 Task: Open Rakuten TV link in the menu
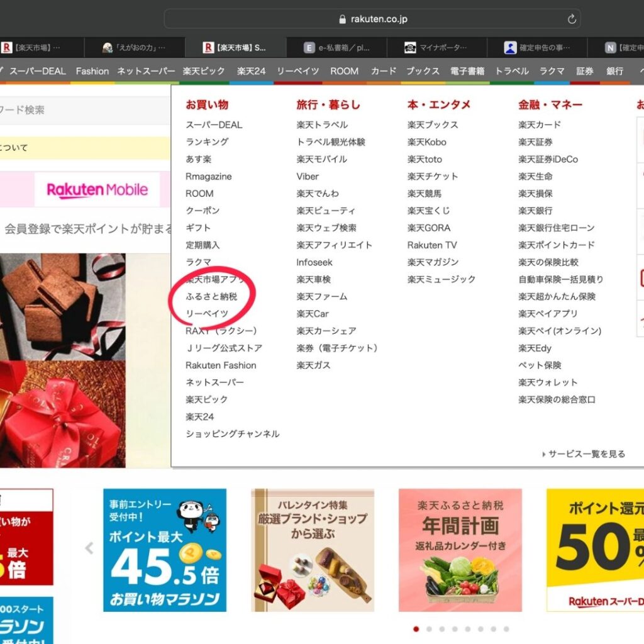tap(431, 245)
